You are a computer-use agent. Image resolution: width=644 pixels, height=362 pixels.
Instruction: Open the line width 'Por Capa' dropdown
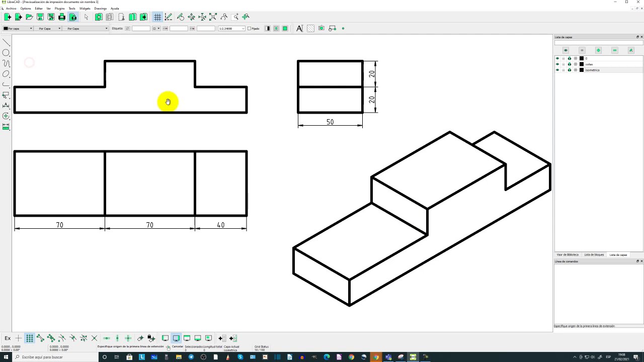click(47, 29)
